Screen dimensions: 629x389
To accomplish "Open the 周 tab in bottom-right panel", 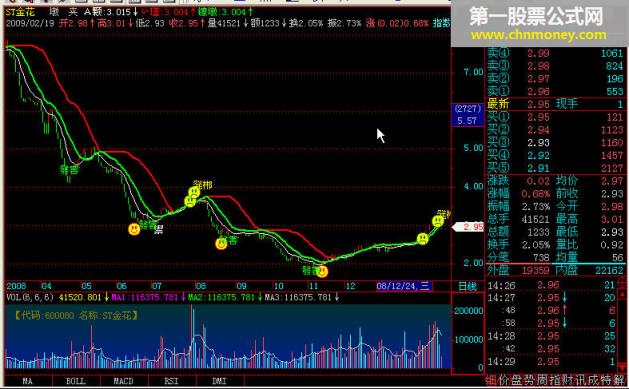I will click(543, 380).
